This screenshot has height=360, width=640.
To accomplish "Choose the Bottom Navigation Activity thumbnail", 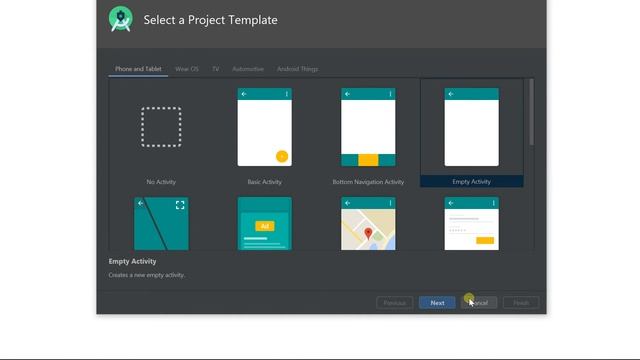I will (x=368, y=127).
